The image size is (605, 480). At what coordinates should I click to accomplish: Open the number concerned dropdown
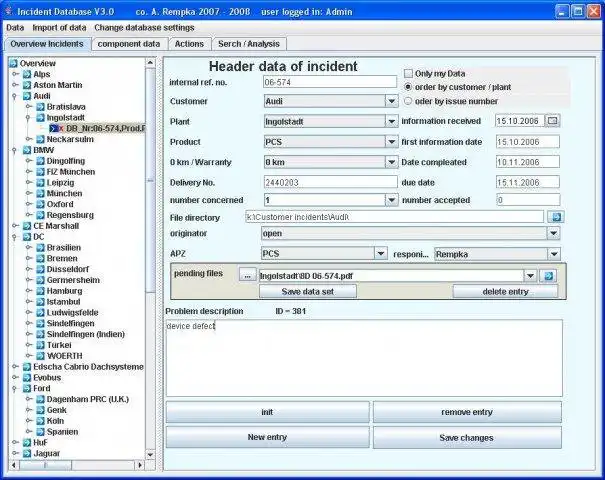click(x=391, y=200)
